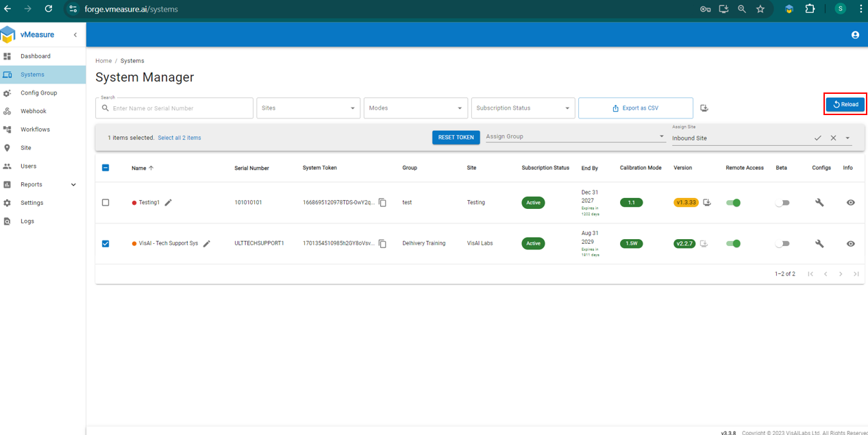View info eye icon for Testing1 row
Image resolution: width=868 pixels, height=435 pixels.
point(850,203)
